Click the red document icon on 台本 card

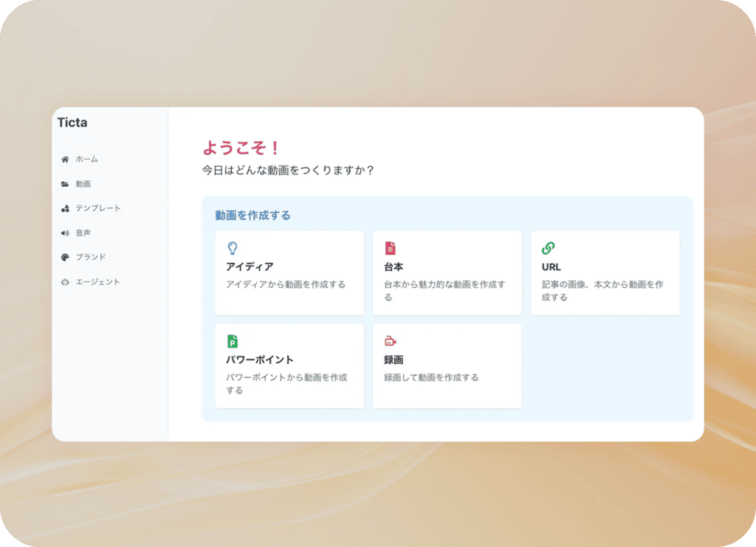click(x=390, y=248)
